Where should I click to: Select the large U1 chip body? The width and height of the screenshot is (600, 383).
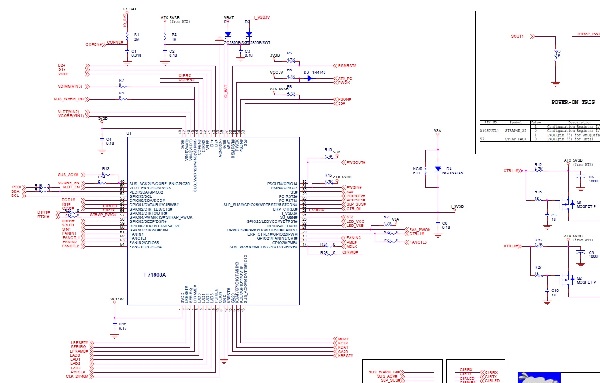click(x=213, y=221)
